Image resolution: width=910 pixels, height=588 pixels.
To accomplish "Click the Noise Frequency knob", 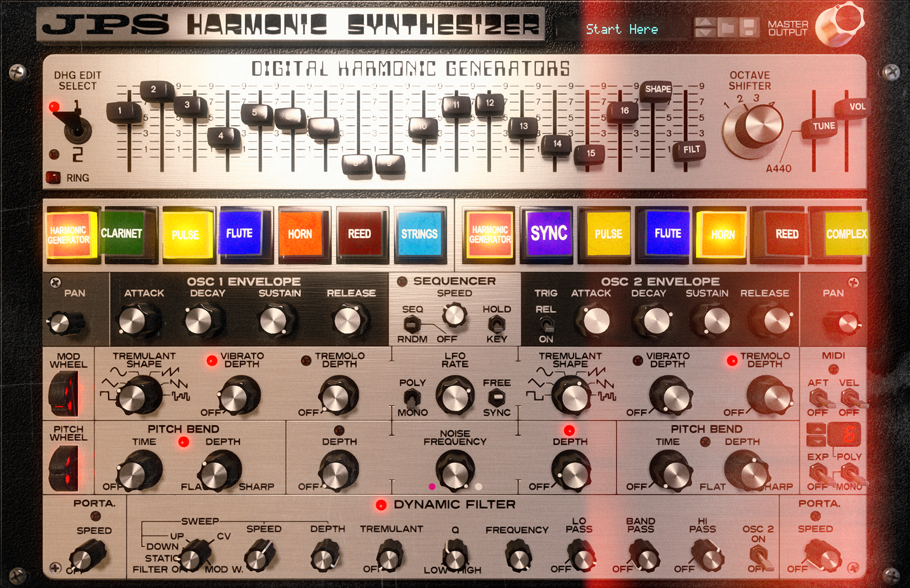I will pyautogui.click(x=454, y=470).
